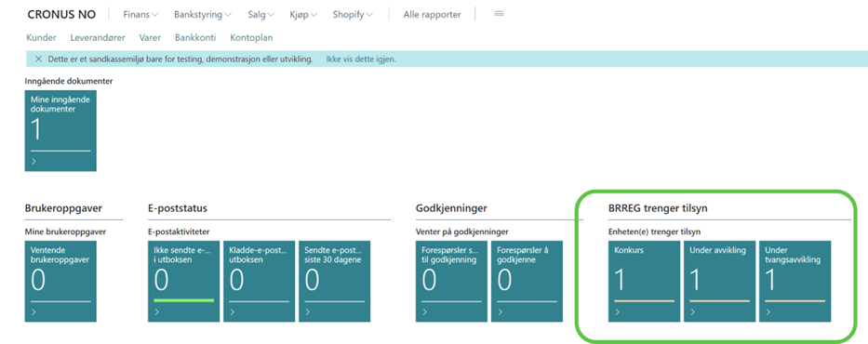Click the Brukeroppgaver section heading

click(64, 208)
